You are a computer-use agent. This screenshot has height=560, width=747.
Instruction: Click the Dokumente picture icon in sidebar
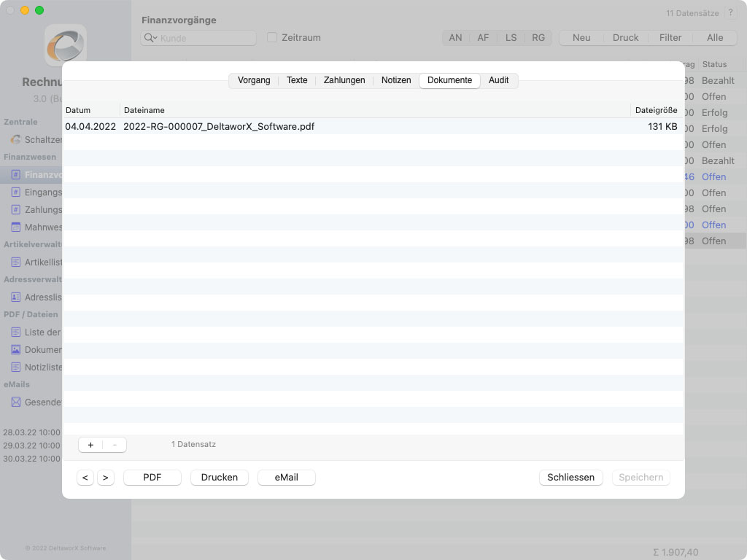coord(16,350)
